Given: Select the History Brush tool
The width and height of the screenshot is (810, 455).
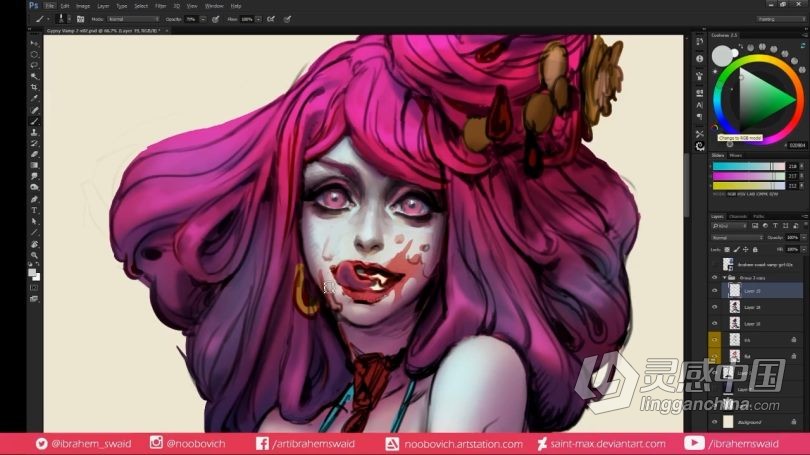Looking at the screenshot, I should point(34,143).
